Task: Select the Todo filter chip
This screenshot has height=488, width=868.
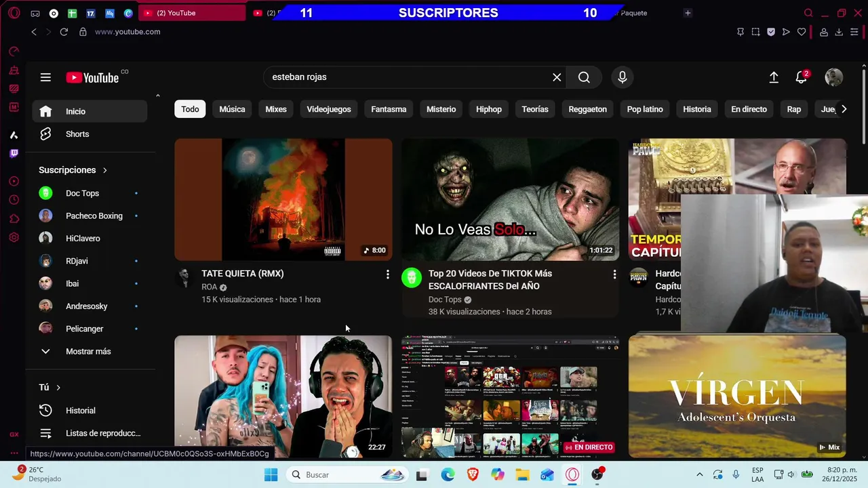Action: tap(190, 109)
